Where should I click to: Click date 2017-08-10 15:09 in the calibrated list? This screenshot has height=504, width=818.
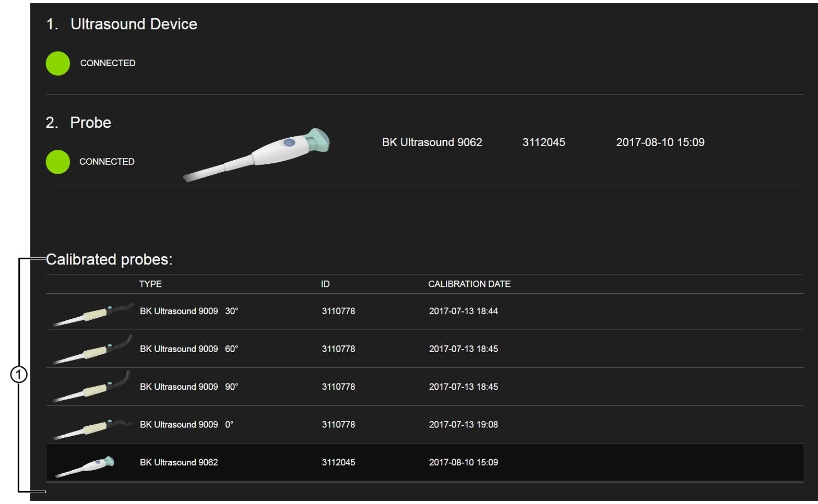pyautogui.click(x=464, y=462)
